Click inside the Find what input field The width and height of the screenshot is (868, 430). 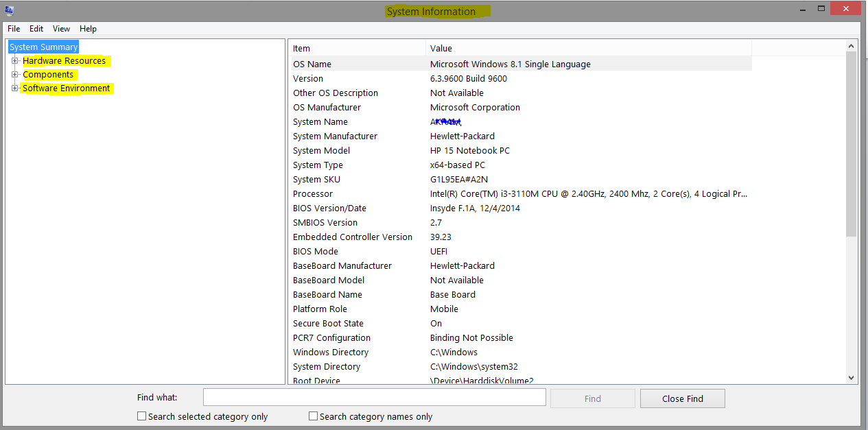pos(374,396)
